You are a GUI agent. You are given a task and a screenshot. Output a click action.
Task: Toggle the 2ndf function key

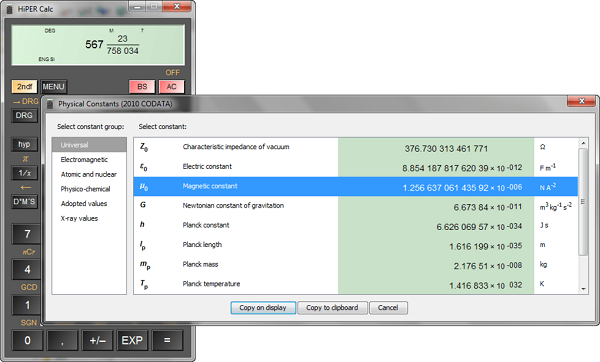(24, 86)
